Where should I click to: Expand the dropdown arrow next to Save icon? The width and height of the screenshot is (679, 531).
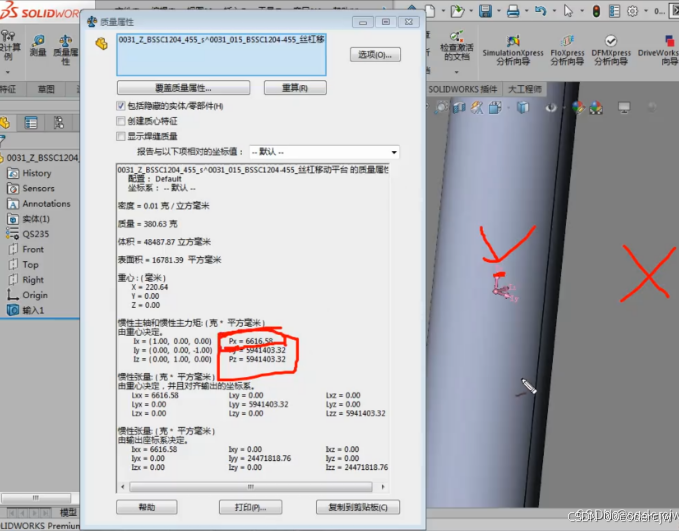click(499, 11)
